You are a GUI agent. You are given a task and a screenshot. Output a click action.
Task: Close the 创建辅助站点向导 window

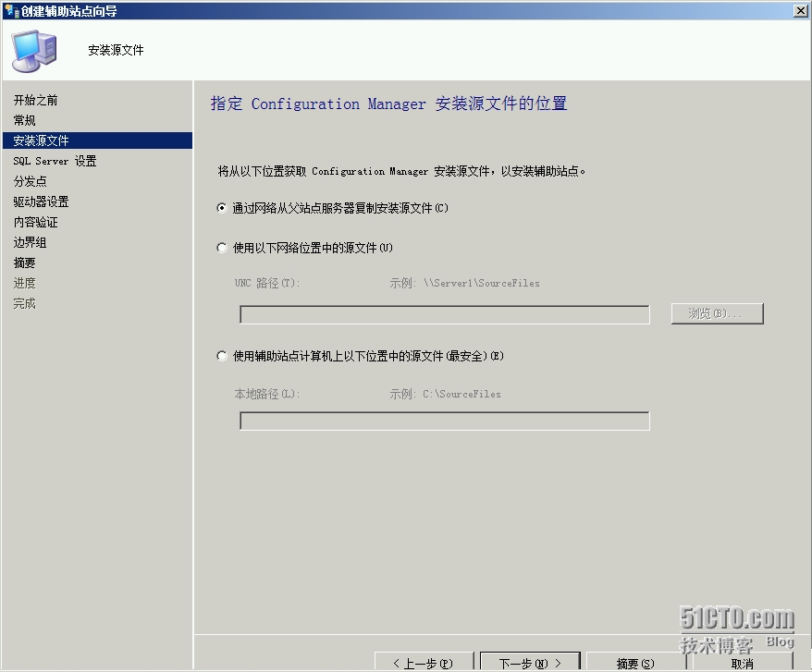(x=801, y=10)
